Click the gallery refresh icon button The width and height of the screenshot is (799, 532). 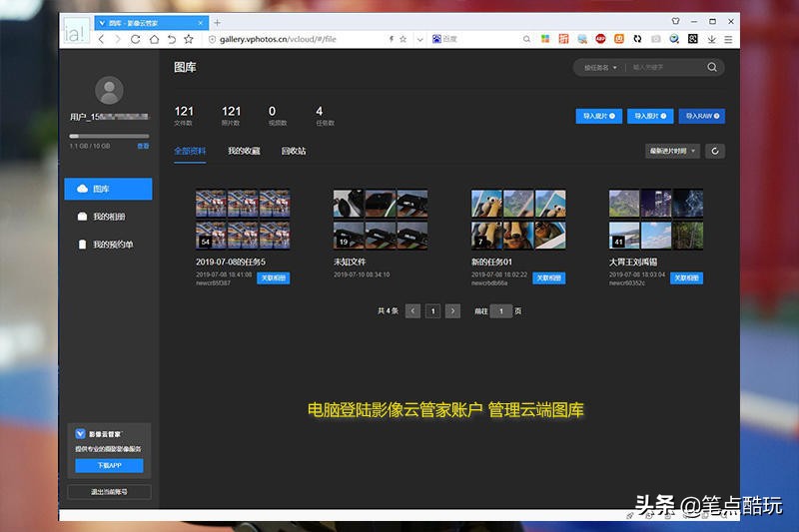715,151
